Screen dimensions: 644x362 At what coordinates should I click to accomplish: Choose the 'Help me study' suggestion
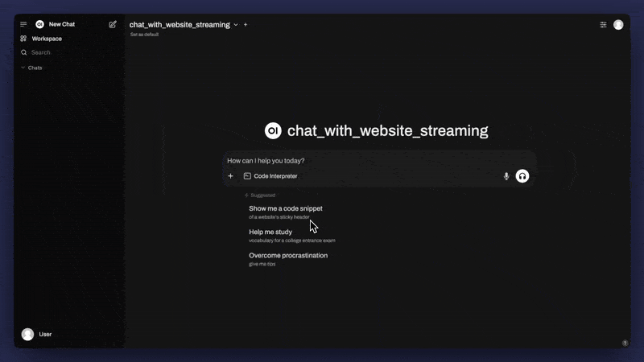(x=271, y=235)
